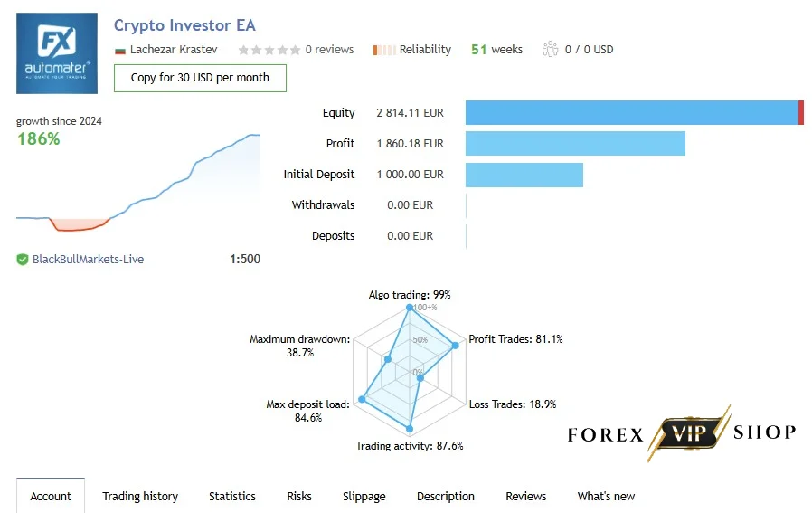Click the Loss Trades: 18.9% label
812x513 pixels.
click(x=513, y=404)
